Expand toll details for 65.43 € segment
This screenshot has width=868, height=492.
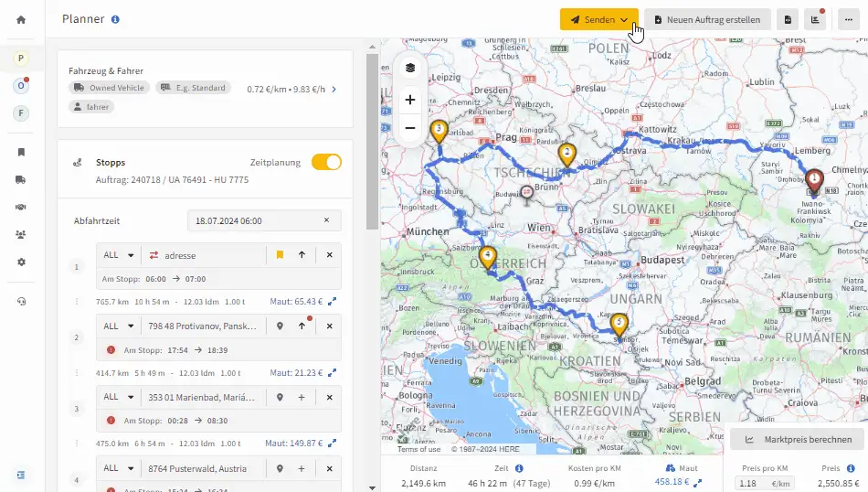[333, 302]
